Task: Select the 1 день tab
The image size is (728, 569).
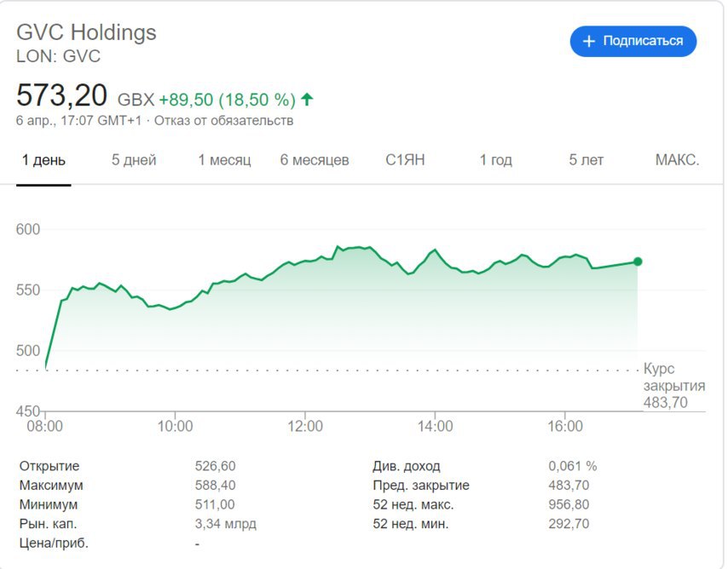Action: click(x=43, y=160)
